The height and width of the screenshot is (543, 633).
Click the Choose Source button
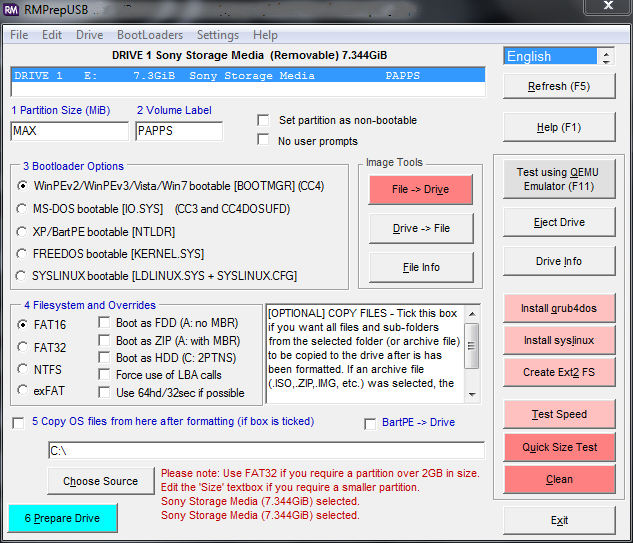100,481
